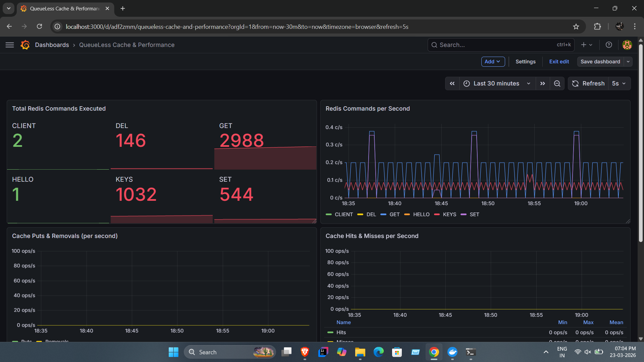Viewport: 644px width, 362px height.
Task: Bookmark this page with the star icon
Action: point(576,26)
